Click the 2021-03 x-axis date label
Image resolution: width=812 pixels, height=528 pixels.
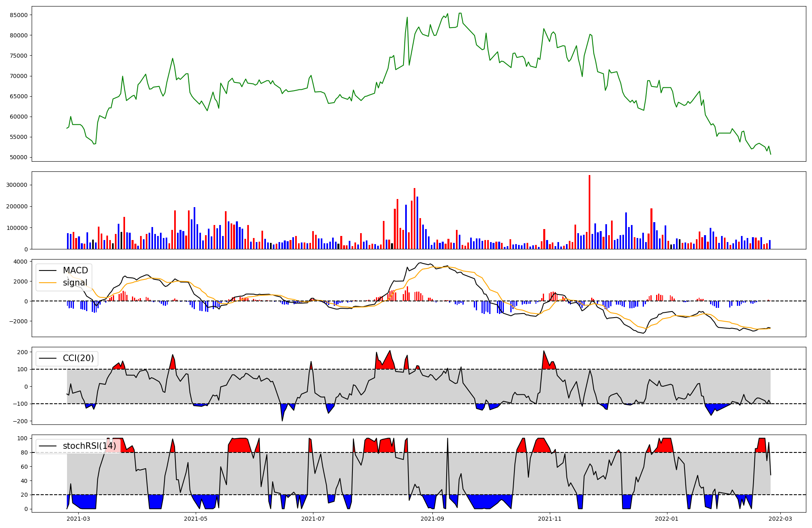[x=78, y=519]
